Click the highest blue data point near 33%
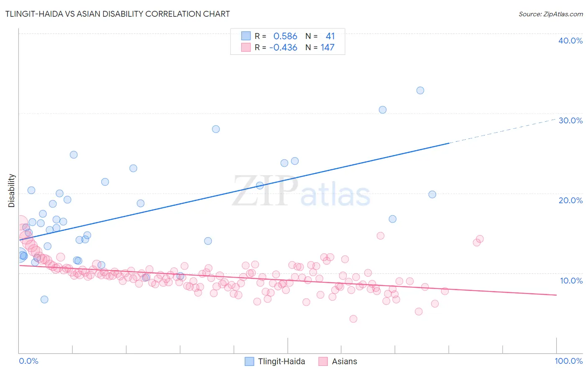 coord(420,90)
